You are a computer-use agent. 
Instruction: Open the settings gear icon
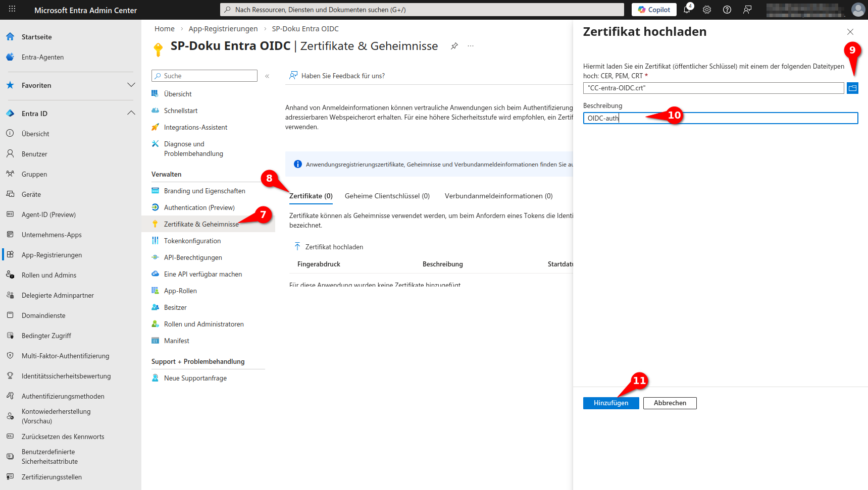(x=707, y=10)
